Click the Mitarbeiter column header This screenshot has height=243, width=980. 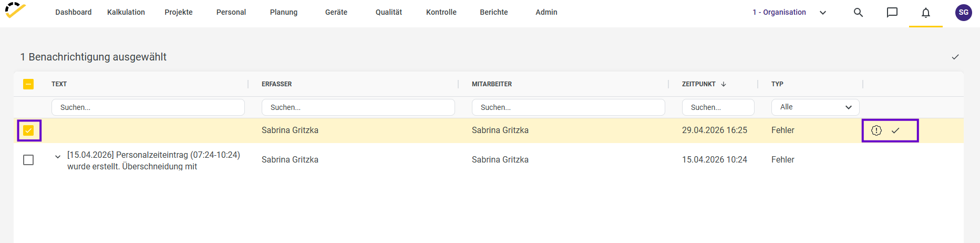coord(492,84)
